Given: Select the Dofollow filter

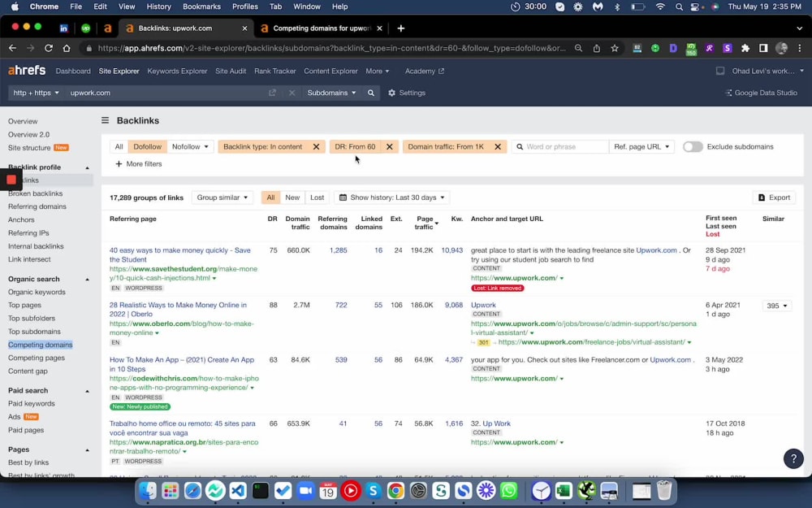Looking at the screenshot, I should click(x=148, y=146).
